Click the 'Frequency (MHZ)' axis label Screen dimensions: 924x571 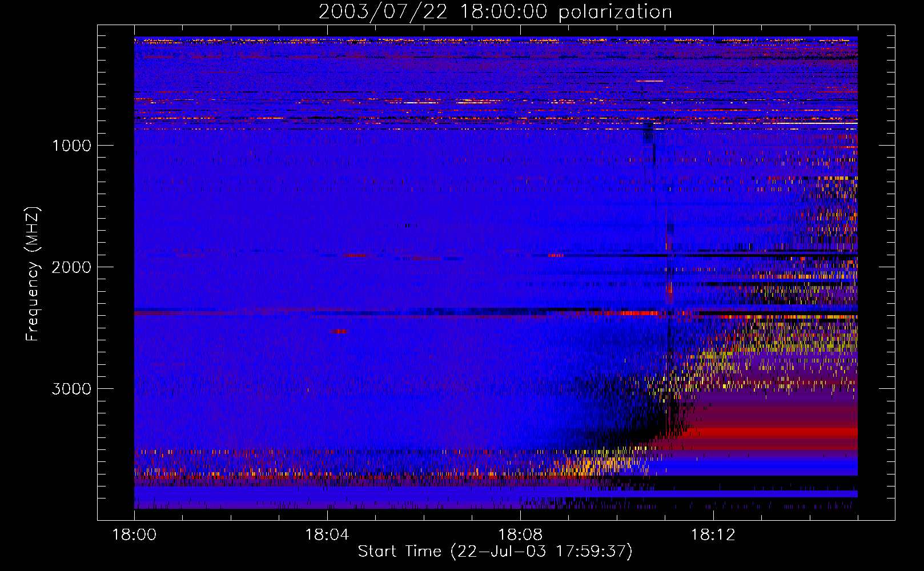click(x=33, y=274)
